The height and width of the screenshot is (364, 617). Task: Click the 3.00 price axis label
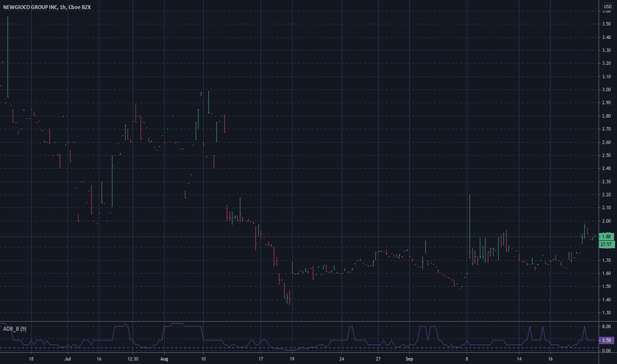coord(606,90)
